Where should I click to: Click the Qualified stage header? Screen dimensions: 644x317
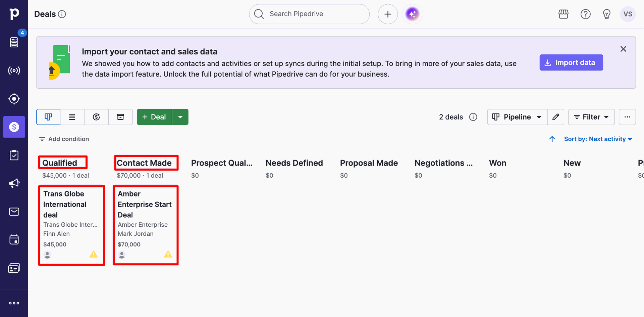pos(60,163)
